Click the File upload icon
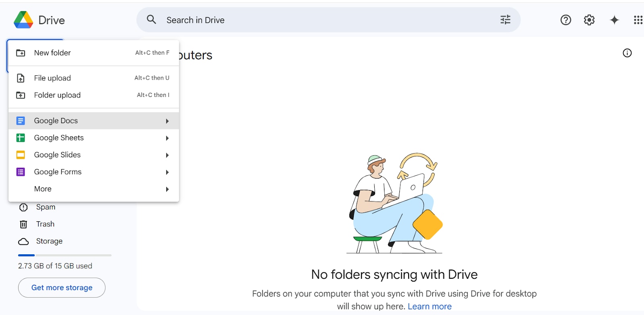Image resolution: width=644 pixels, height=315 pixels. click(x=21, y=78)
